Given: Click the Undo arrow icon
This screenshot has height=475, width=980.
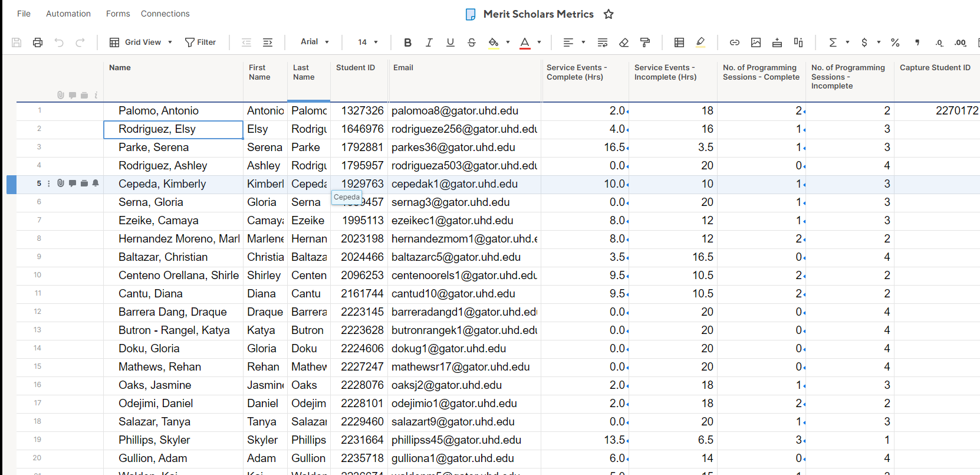Looking at the screenshot, I should click(x=59, y=42).
